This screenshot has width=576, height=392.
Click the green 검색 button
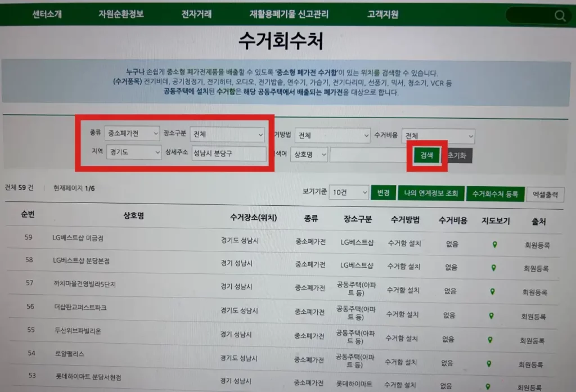tap(426, 155)
